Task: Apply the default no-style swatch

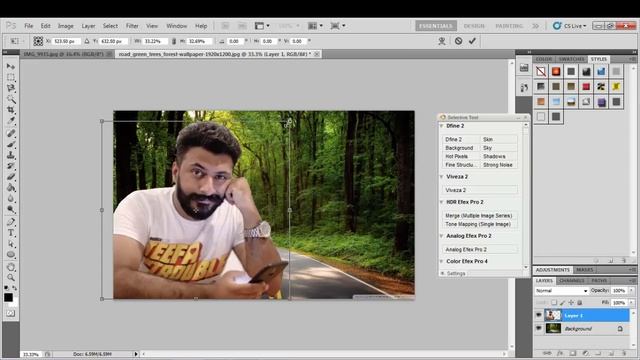Action: tap(541, 71)
